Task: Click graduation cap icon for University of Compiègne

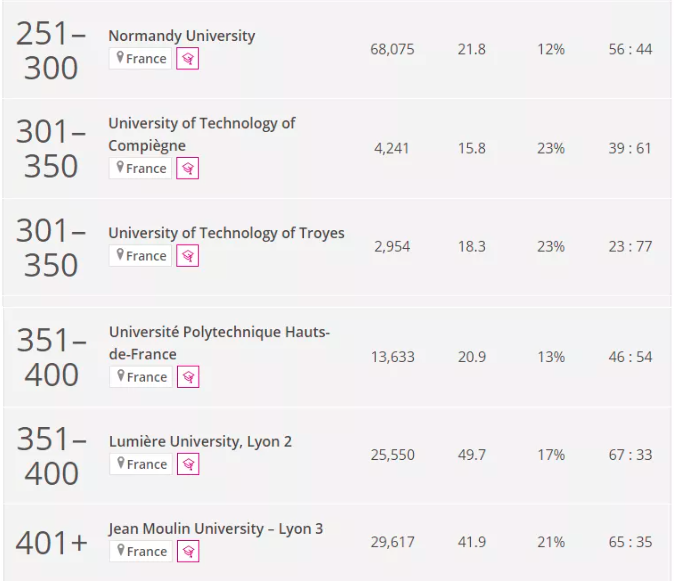Action: click(187, 168)
